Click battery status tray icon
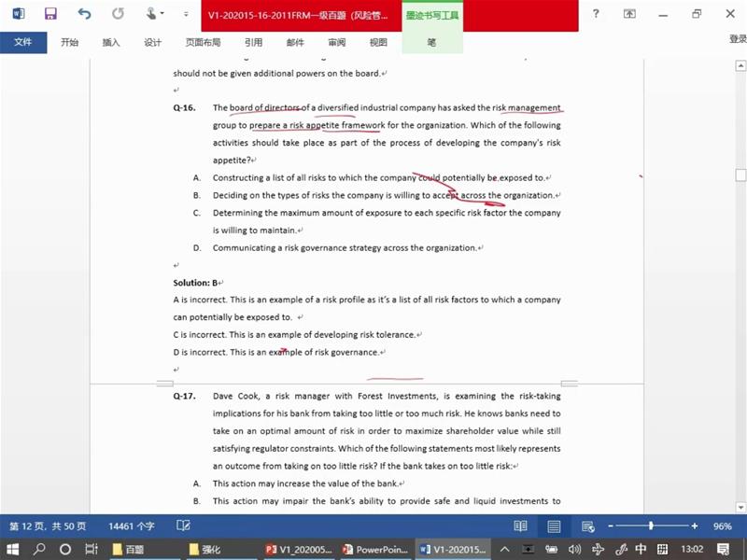Screen dimensions: 747x560 (551, 549)
